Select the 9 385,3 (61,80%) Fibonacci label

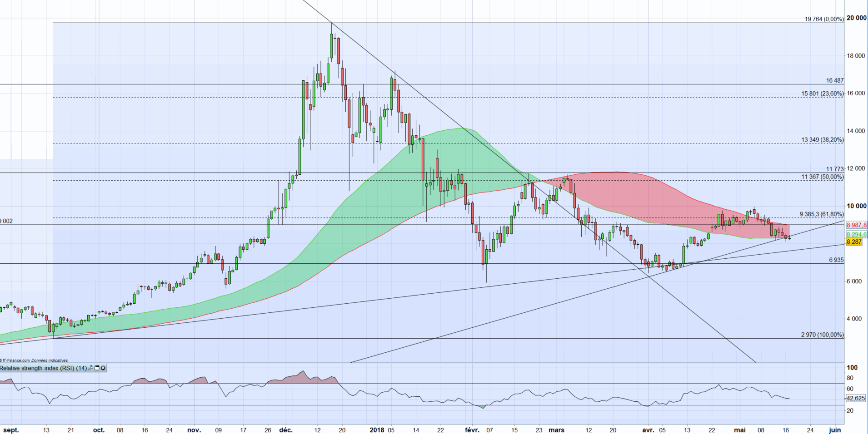(x=822, y=214)
